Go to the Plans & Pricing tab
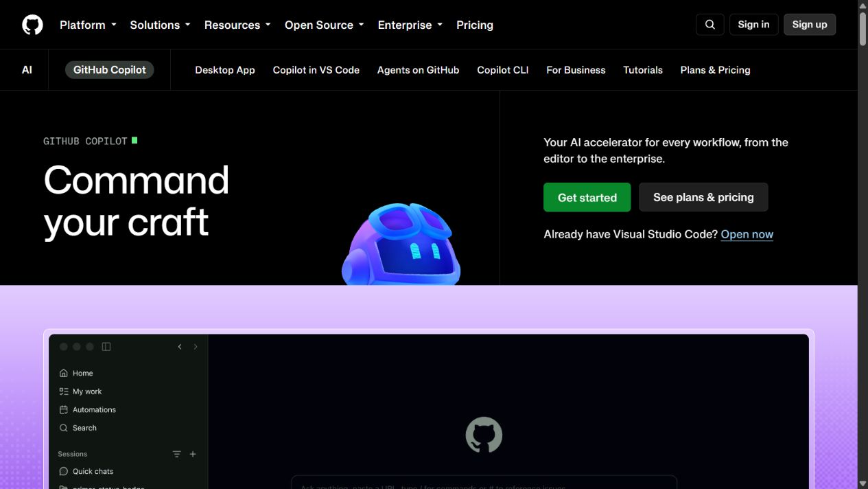 (715, 70)
